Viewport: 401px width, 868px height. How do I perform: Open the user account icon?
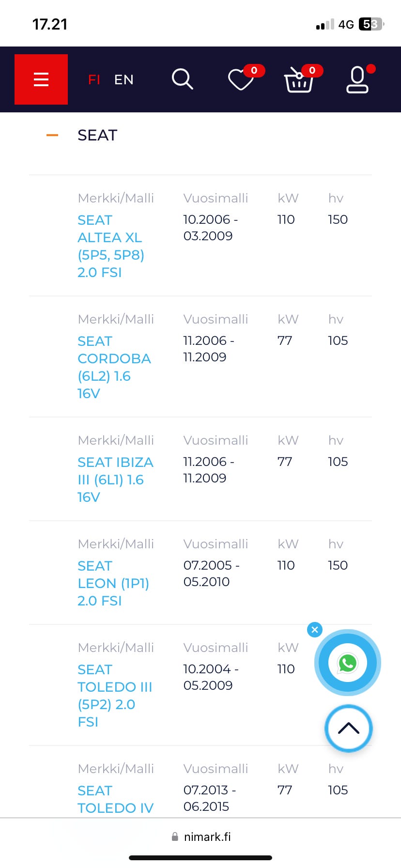click(357, 80)
